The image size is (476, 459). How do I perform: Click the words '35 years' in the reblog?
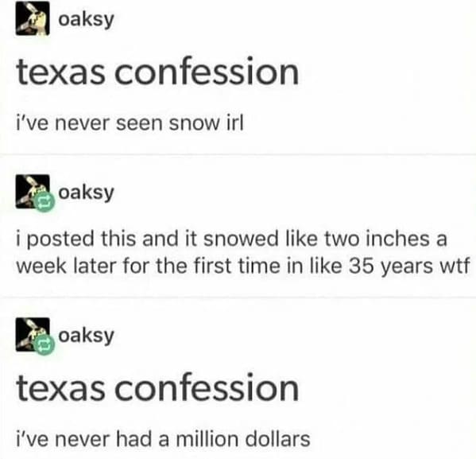[x=391, y=267]
